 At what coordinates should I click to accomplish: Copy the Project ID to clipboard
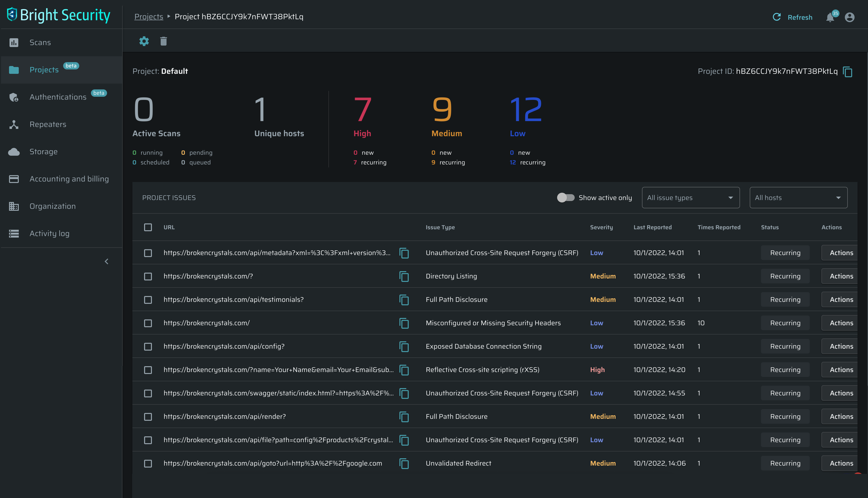pos(848,72)
